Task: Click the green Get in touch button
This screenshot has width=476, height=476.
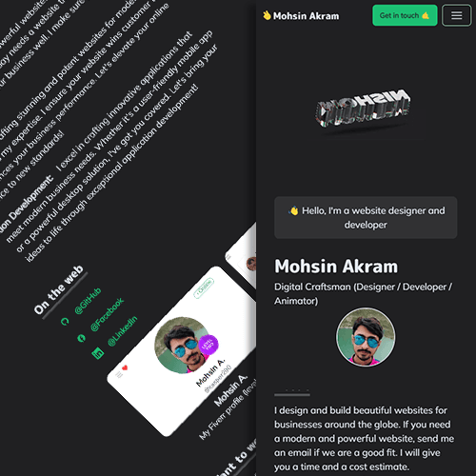Action: [x=405, y=15]
